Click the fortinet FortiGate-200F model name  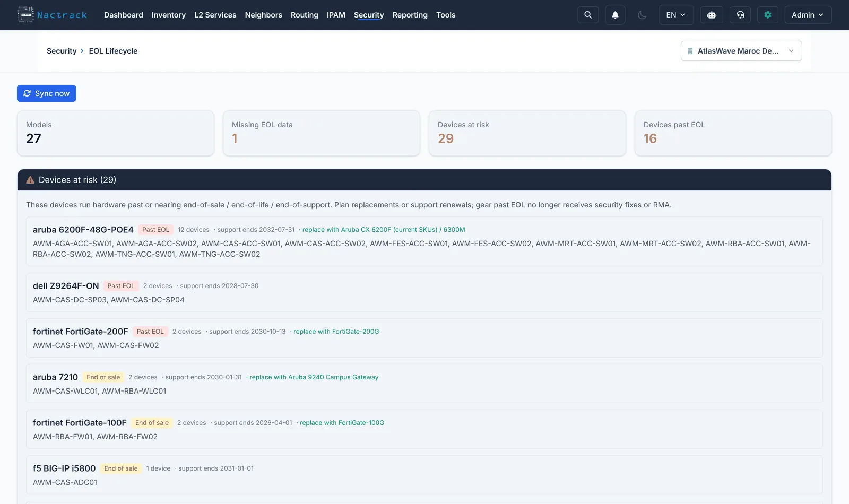[81, 332]
